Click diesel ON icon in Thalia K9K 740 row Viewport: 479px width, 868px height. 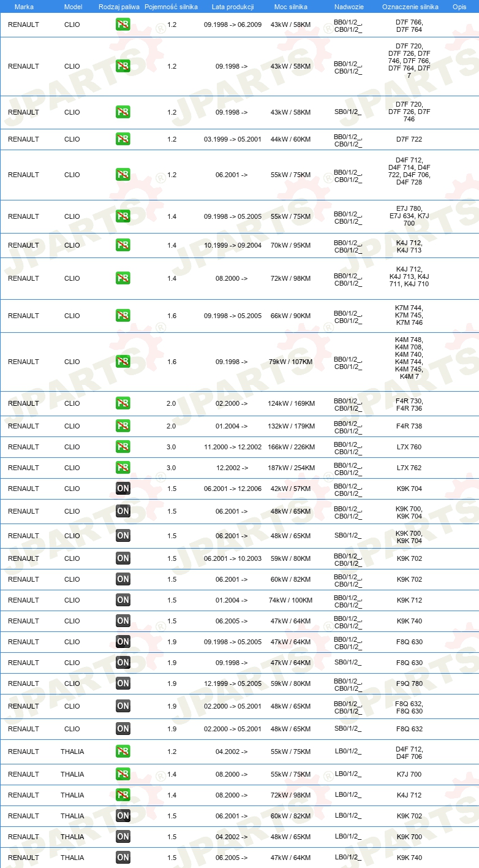point(123,858)
